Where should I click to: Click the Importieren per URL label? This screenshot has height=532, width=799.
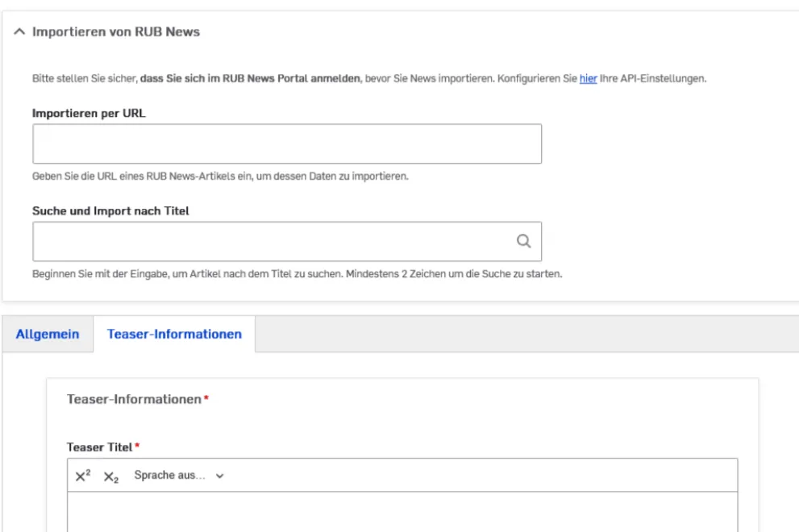[x=90, y=113]
